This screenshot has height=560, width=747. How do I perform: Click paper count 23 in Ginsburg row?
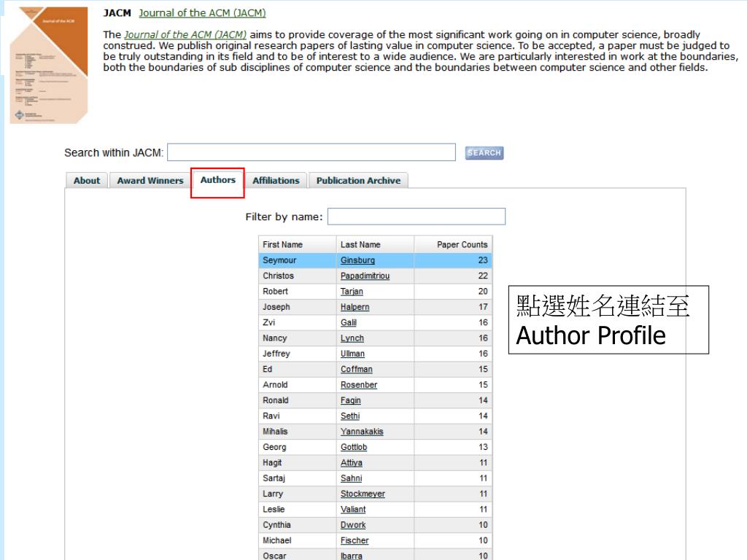tap(483, 260)
